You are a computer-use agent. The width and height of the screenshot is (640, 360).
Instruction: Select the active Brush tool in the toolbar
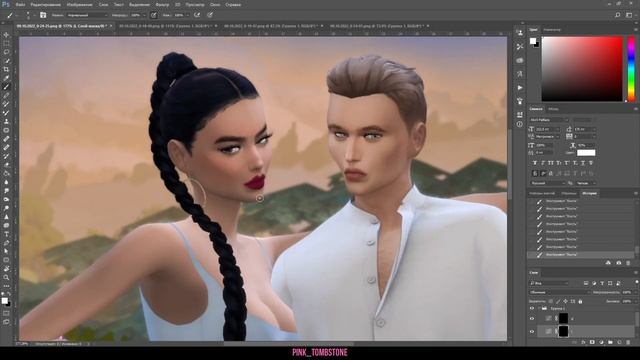point(6,87)
